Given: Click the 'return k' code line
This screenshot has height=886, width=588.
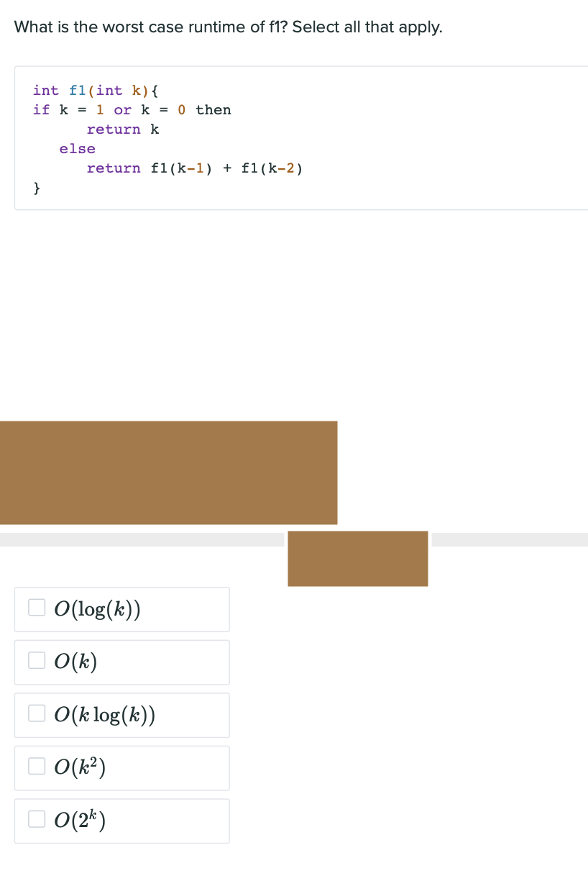Looking at the screenshot, I should point(123,129).
